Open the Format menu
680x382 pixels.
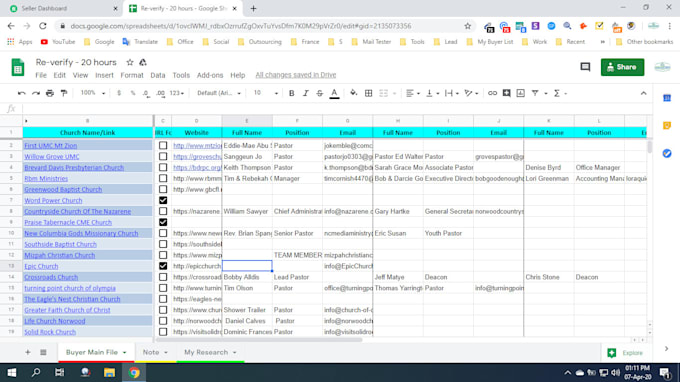[x=132, y=75]
